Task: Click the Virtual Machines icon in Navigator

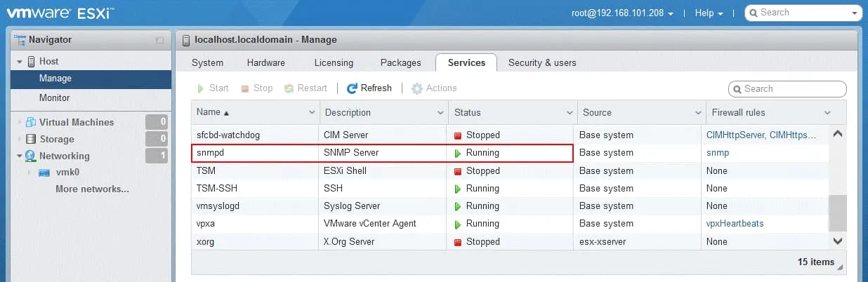Action: [31, 122]
